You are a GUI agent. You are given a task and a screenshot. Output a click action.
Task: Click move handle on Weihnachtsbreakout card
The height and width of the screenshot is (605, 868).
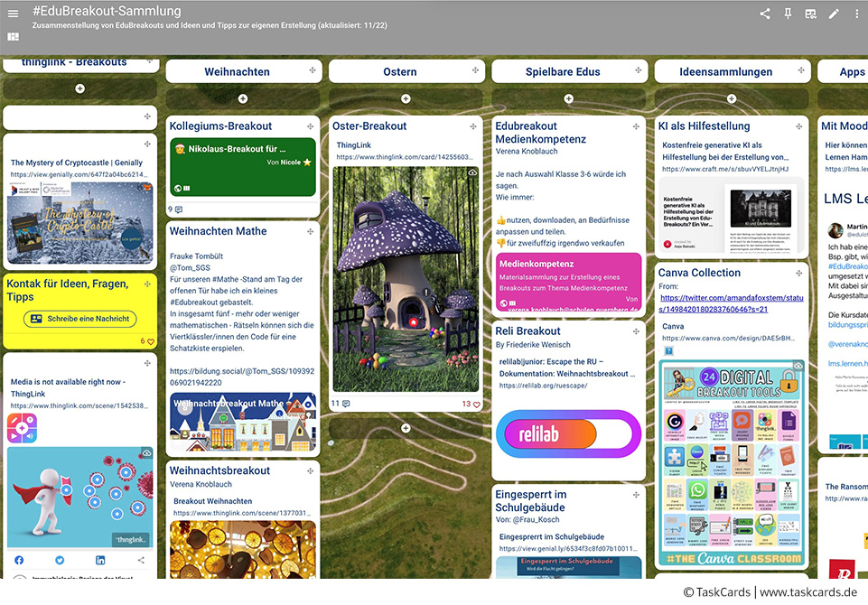coord(310,470)
